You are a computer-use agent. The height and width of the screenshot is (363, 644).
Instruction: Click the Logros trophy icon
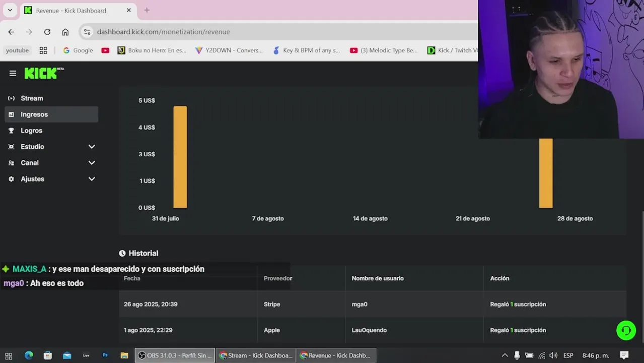11,131
